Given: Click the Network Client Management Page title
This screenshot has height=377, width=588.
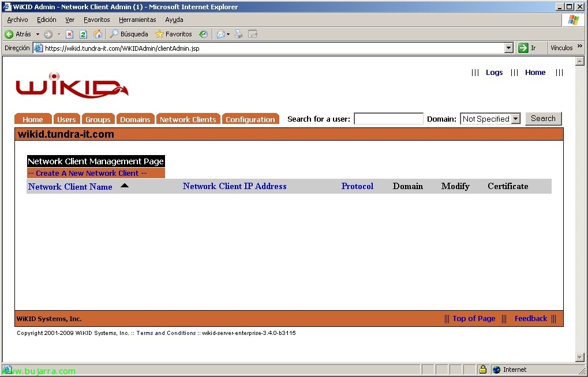Looking at the screenshot, I should 96,161.
